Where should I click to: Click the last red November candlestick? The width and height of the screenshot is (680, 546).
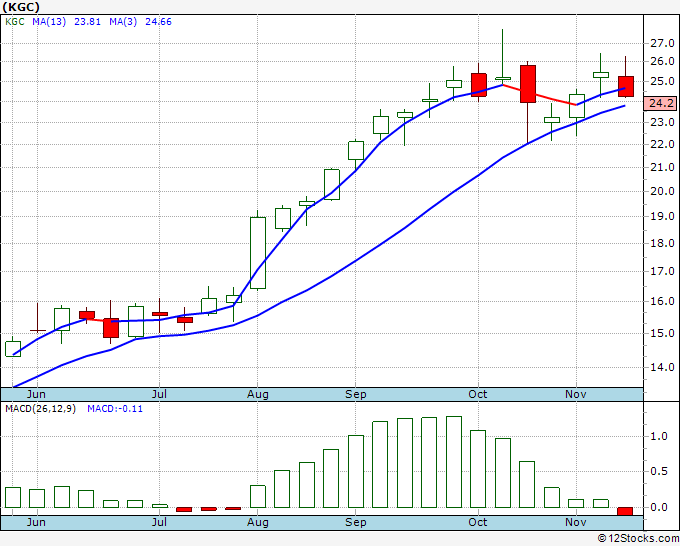pos(625,86)
